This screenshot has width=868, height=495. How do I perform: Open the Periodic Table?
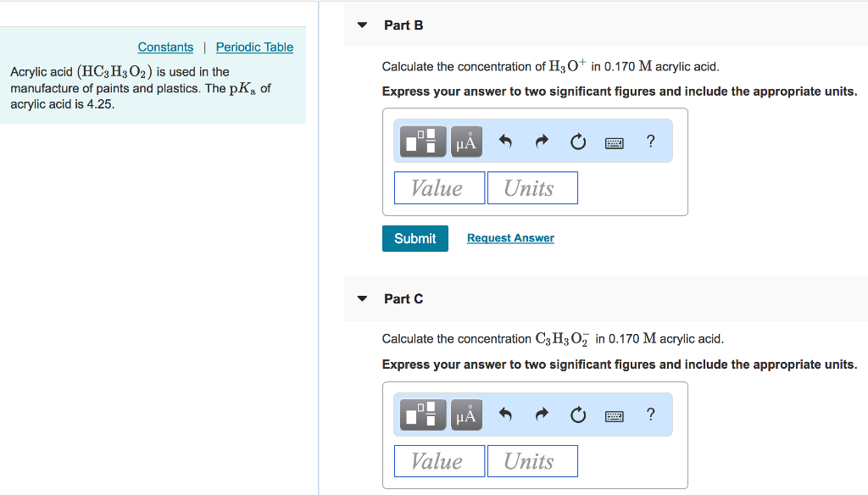(254, 47)
